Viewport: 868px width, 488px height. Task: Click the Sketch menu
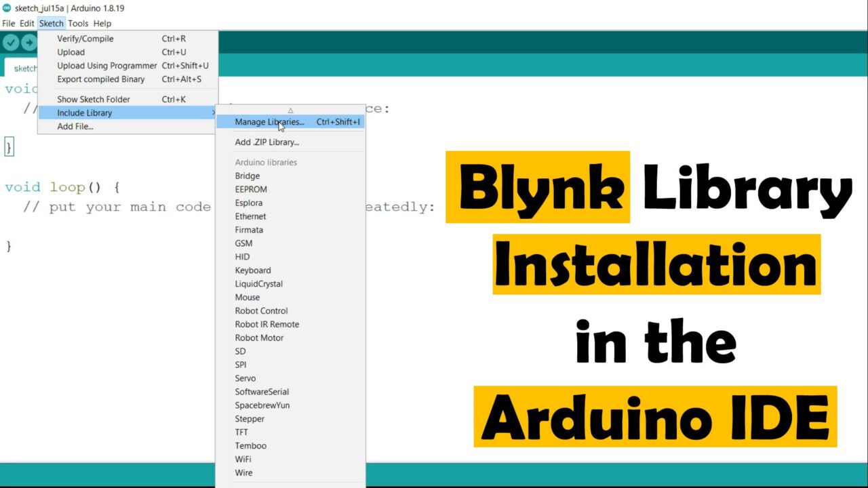tap(51, 23)
